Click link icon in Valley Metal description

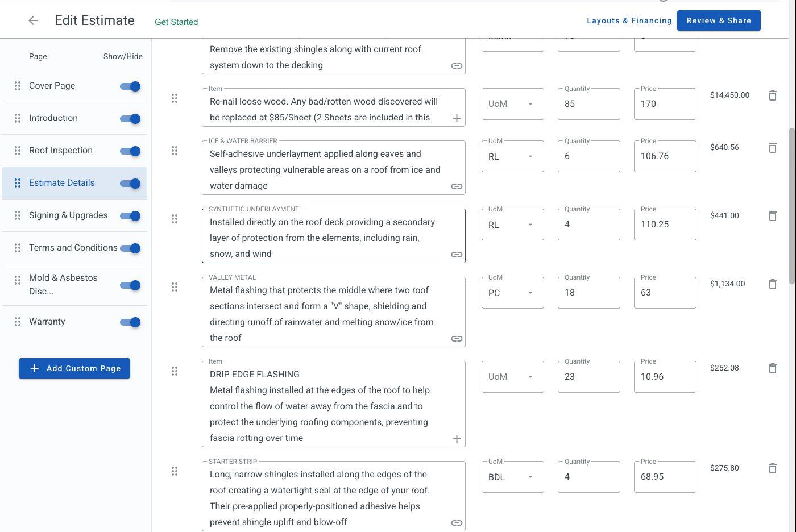457,339
